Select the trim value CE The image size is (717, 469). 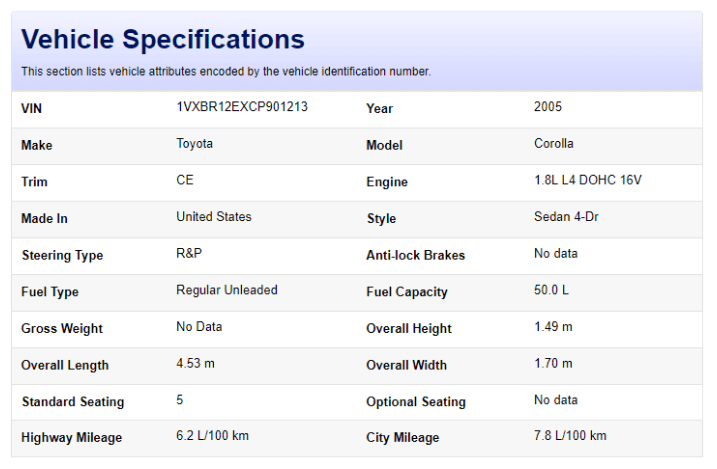pyautogui.click(x=185, y=180)
